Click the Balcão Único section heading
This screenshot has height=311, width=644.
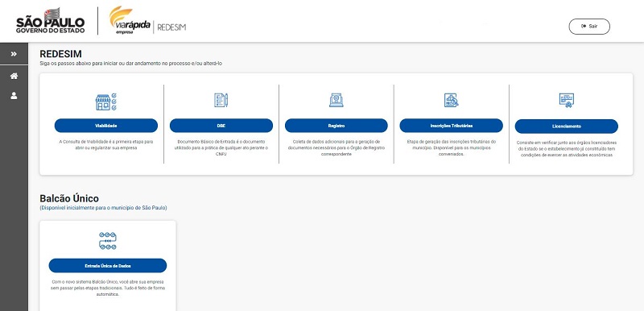click(x=69, y=199)
